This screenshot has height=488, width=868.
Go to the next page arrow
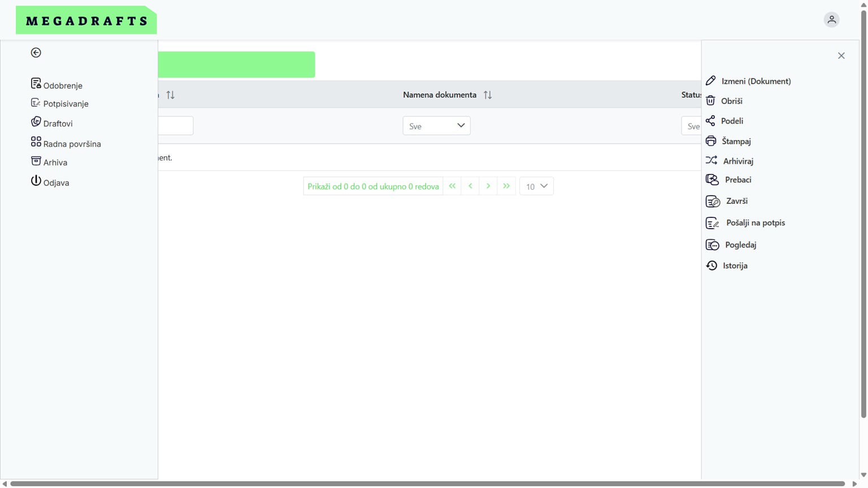click(488, 186)
